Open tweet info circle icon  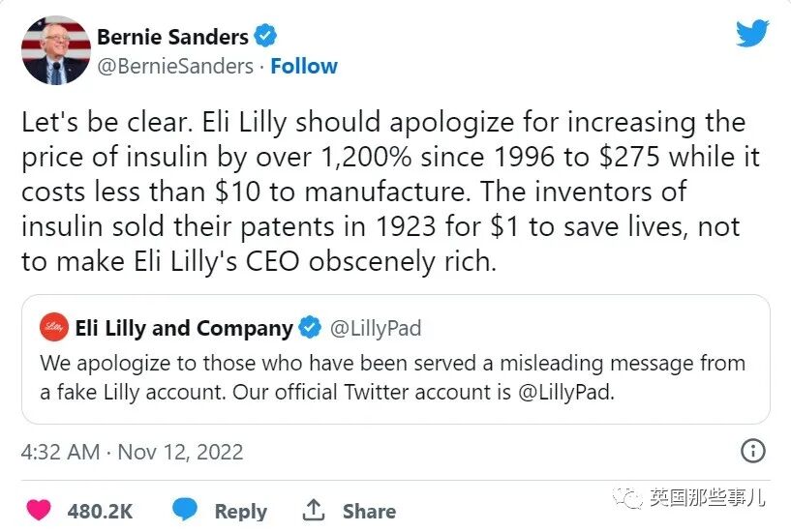click(x=752, y=451)
